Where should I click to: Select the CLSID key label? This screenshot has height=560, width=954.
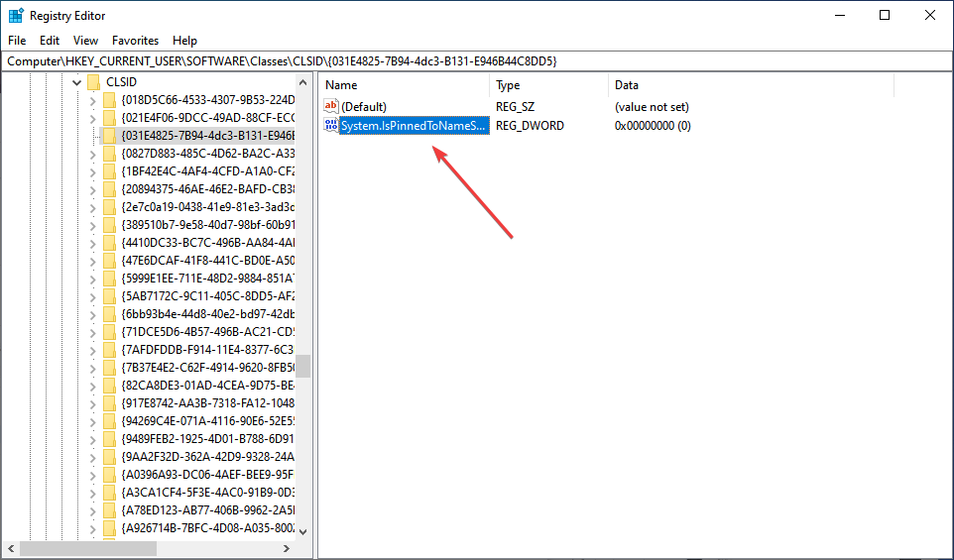pos(122,82)
